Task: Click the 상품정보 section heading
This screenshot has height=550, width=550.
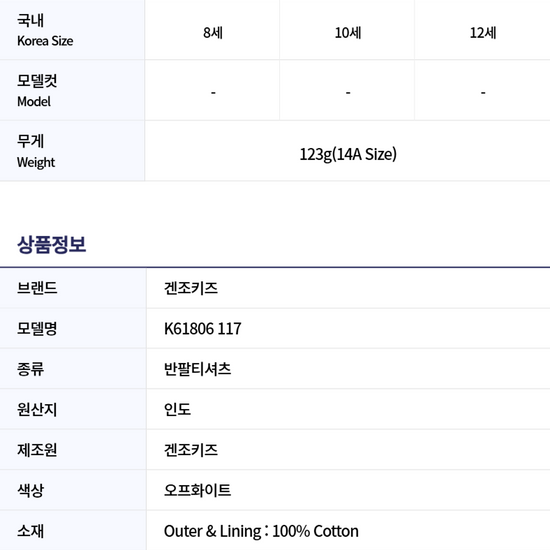Action: tap(52, 244)
